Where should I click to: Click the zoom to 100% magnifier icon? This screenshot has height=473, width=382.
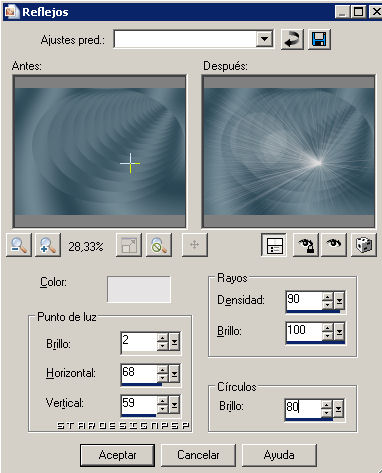tap(159, 245)
